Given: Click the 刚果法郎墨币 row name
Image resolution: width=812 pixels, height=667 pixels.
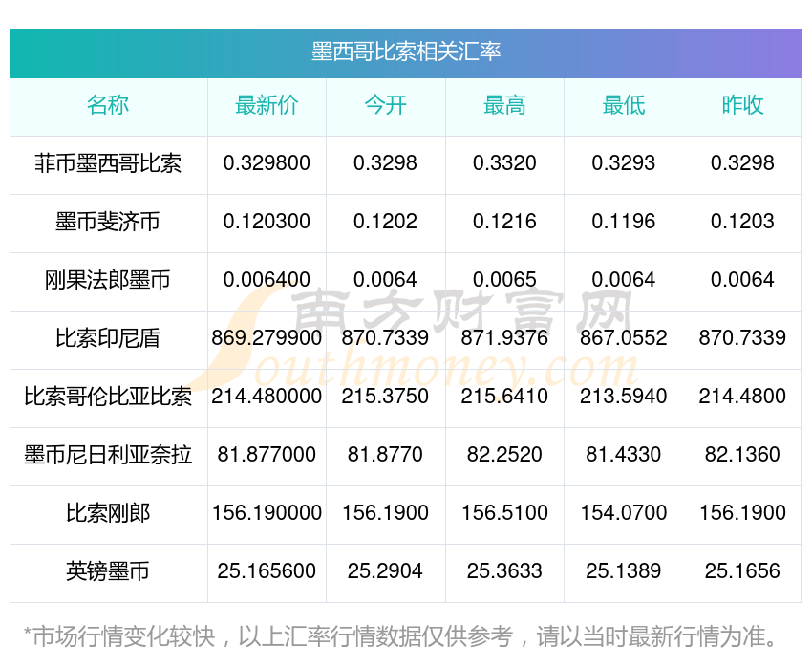Looking at the screenshot, I should click(x=108, y=280).
